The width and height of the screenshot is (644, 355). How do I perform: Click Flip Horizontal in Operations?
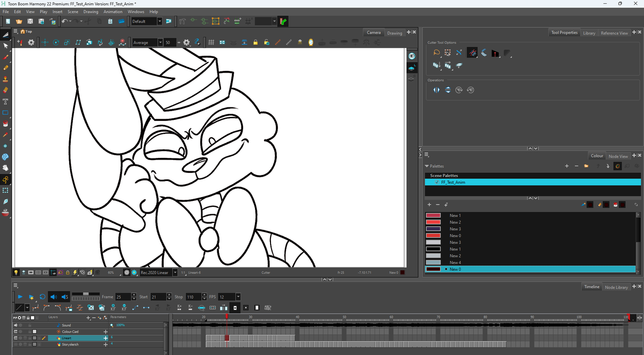[436, 90]
